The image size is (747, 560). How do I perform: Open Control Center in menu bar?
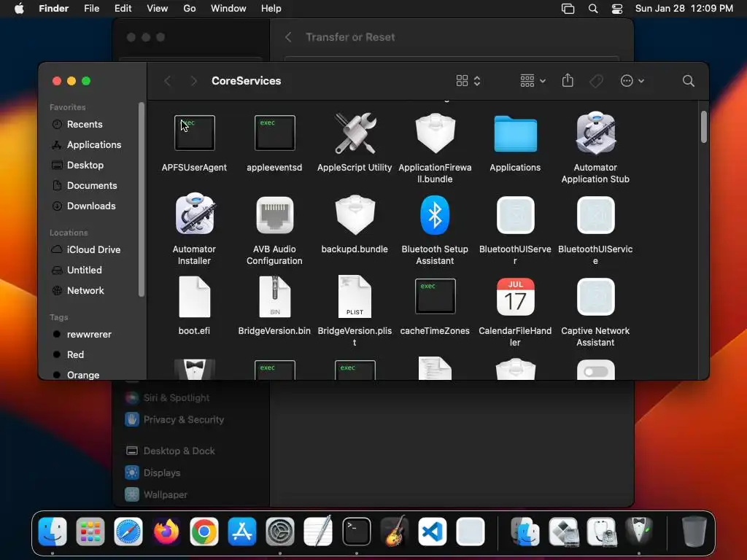617,9
